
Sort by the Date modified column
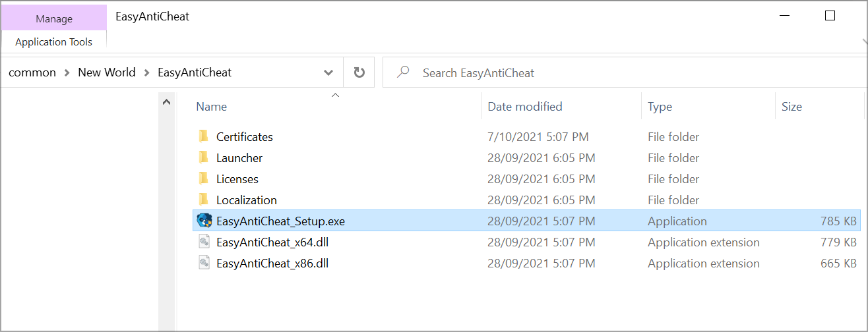(524, 107)
